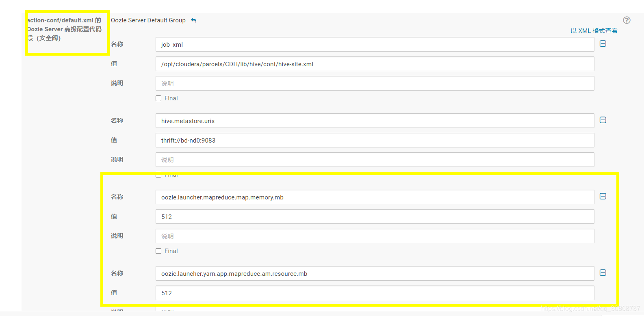644x316 pixels.
Task: Edit the oozie.launcher.yarn.app.mapreduce.am.resource.mb name field
Action: click(375, 273)
